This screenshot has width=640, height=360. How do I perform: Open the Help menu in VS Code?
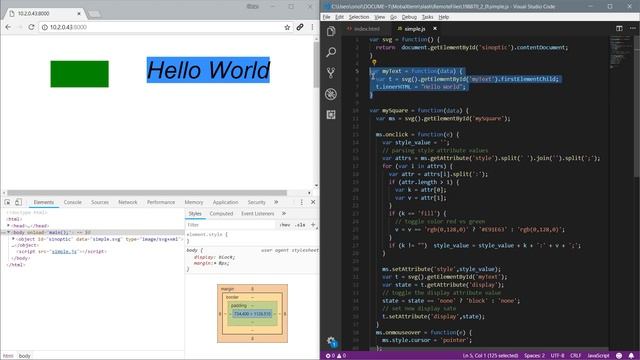(x=444, y=17)
